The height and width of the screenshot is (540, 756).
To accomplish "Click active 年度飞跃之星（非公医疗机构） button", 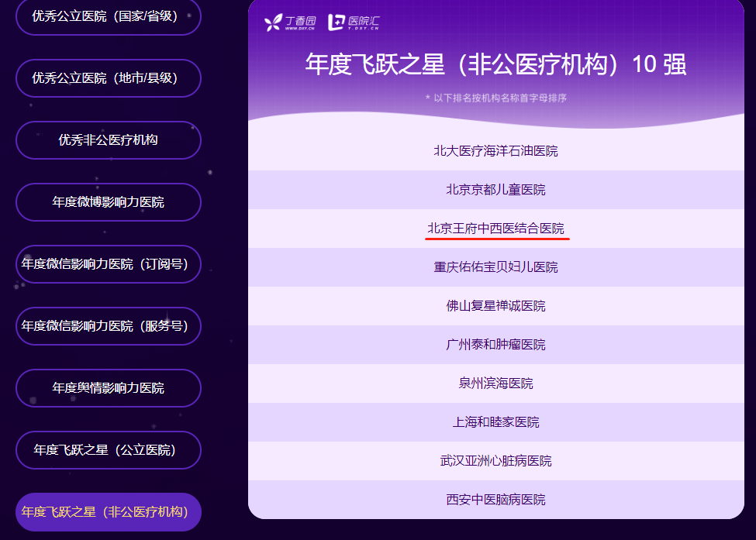I will pos(108,512).
